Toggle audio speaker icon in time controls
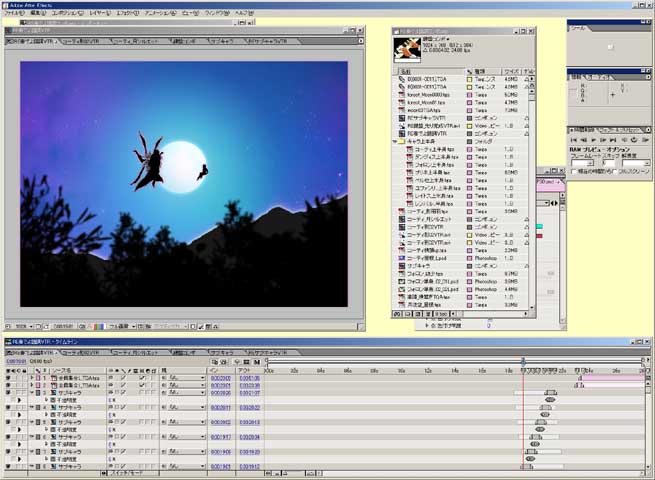This screenshot has width=655, height=480. pos(624,140)
